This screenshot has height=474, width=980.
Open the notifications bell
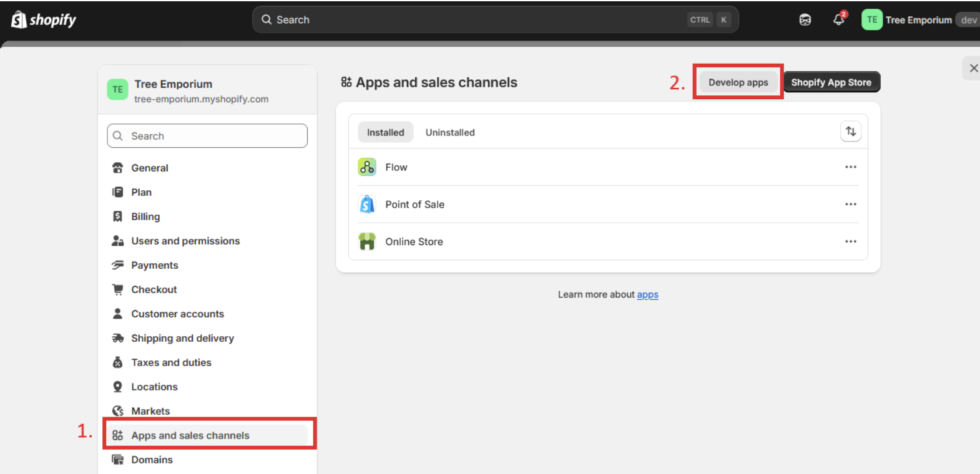(839, 19)
